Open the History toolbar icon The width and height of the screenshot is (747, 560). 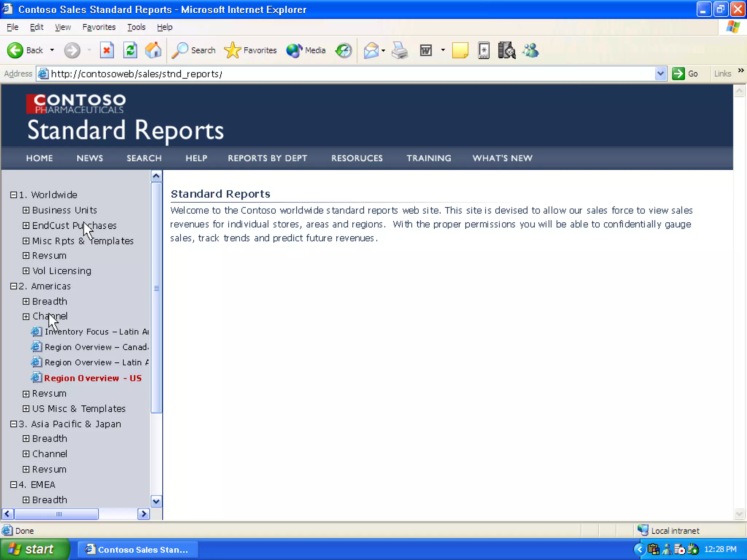click(344, 50)
